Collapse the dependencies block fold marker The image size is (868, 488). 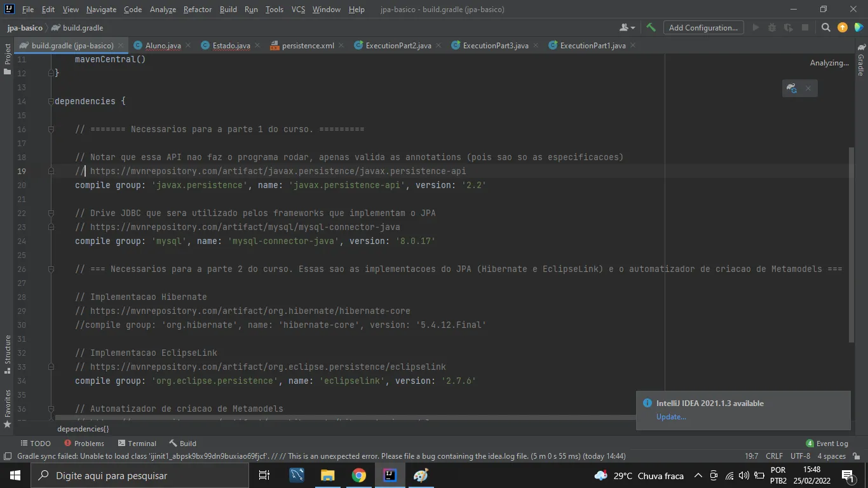pos(51,101)
